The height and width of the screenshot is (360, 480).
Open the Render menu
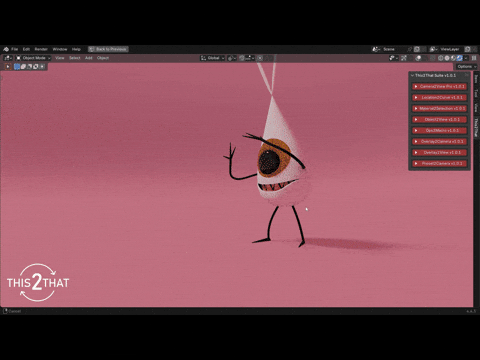41,49
